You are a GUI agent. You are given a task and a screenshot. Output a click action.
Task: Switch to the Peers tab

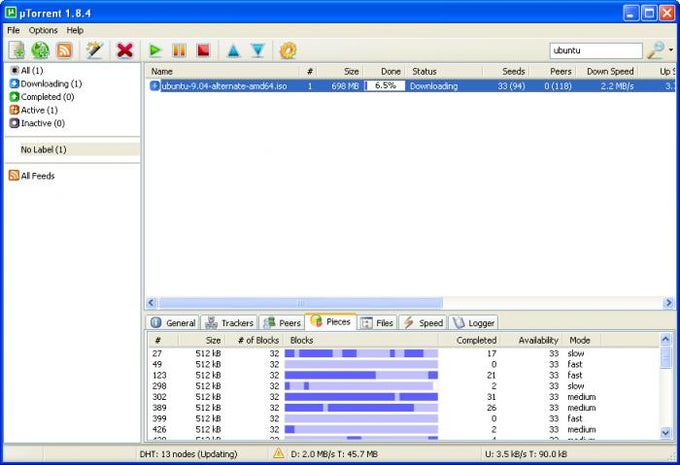282,323
